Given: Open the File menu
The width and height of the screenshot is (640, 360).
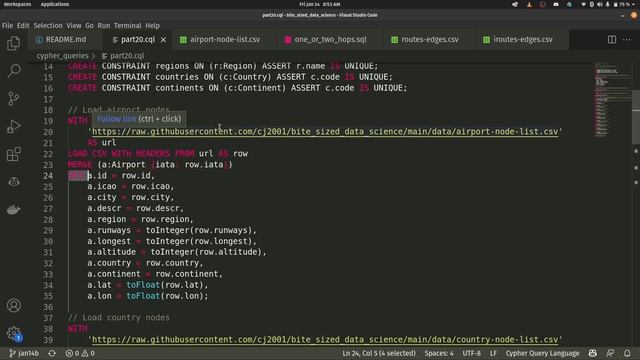Looking at the screenshot, I should pyautogui.click(x=7, y=25).
